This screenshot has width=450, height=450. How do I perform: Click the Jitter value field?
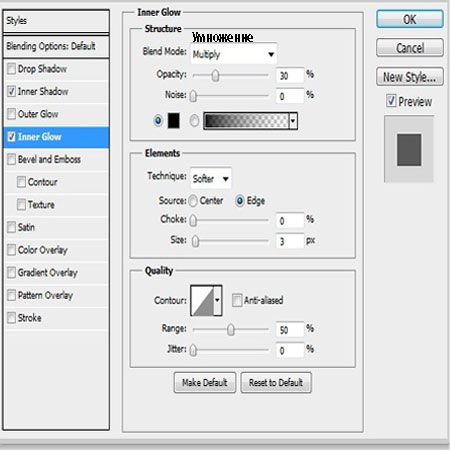pos(290,351)
